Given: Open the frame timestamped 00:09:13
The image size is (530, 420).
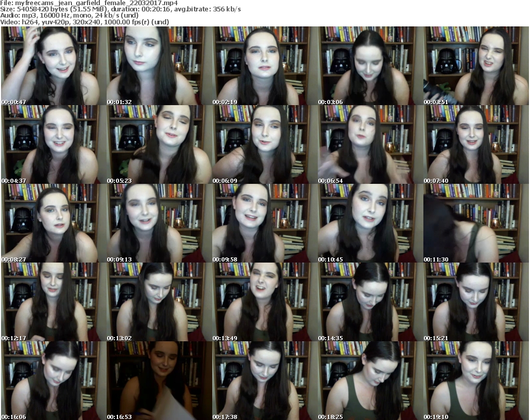Looking at the screenshot, I should point(159,223).
